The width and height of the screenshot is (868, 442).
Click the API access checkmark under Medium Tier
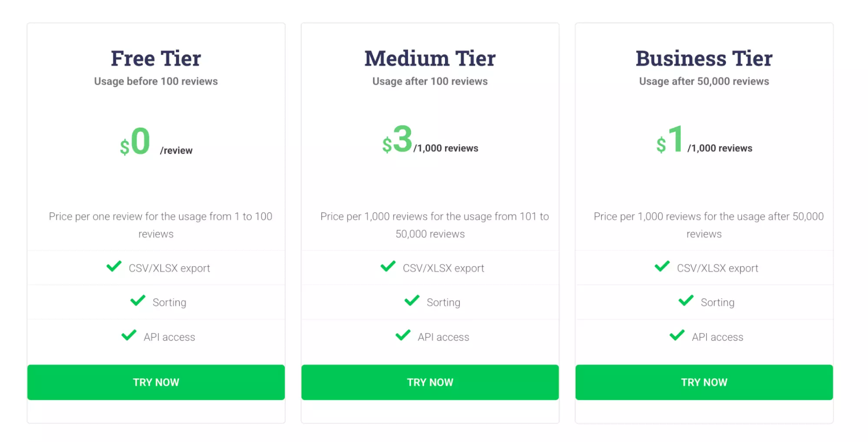point(403,335)
